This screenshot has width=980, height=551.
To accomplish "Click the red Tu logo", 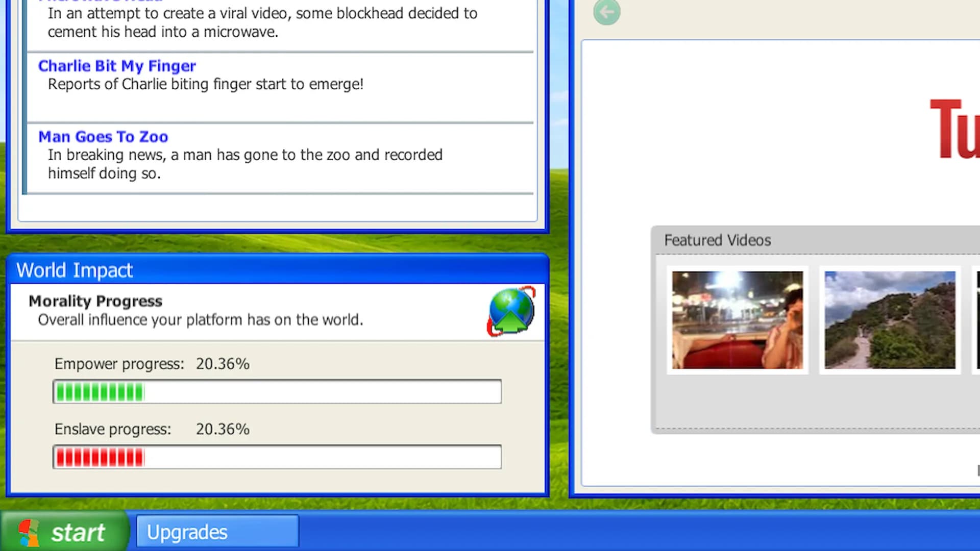I will point(954,129).
